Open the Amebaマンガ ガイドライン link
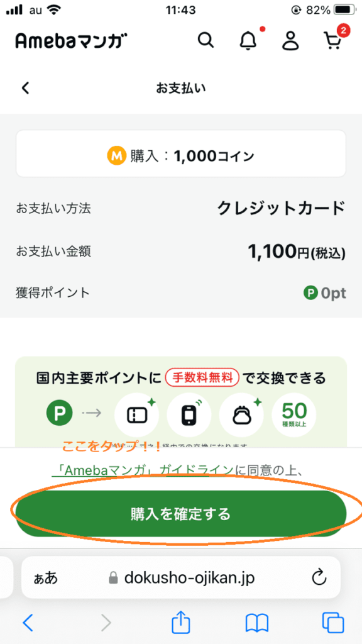 143,470
